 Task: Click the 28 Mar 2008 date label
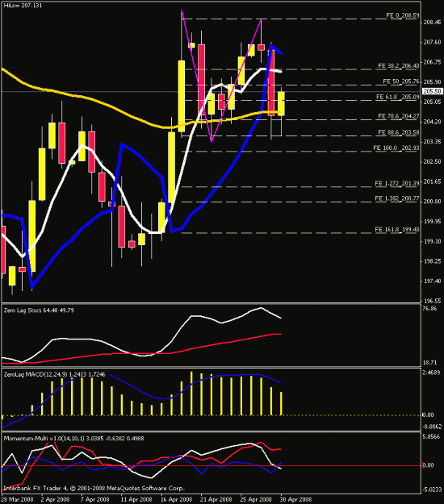click(16, 499)
